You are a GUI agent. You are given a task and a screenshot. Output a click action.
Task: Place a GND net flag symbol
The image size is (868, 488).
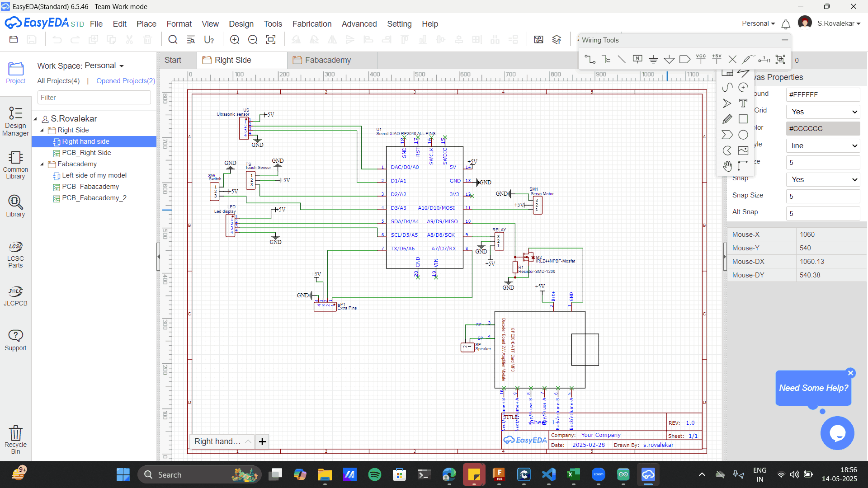[653, 59]
